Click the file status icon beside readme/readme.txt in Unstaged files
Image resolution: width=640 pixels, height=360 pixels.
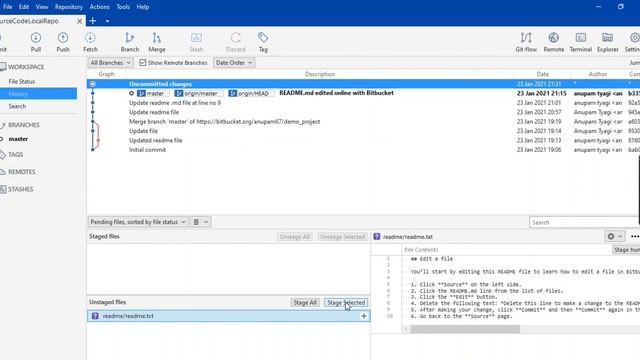95,316
